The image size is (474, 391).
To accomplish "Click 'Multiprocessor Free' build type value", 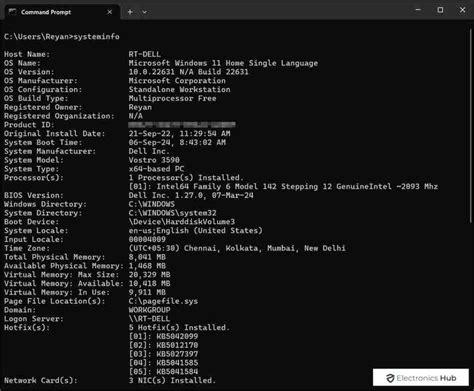I will (x=172, y=98).
